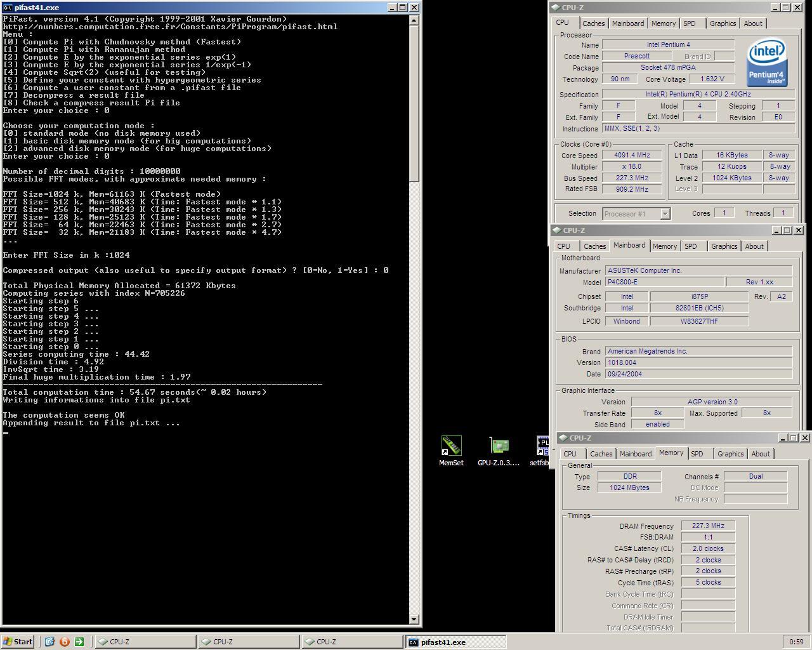812x650 pixels.
Task: Click the Southbridge value 82801EB (ICH5)
Action: [699, 308]
